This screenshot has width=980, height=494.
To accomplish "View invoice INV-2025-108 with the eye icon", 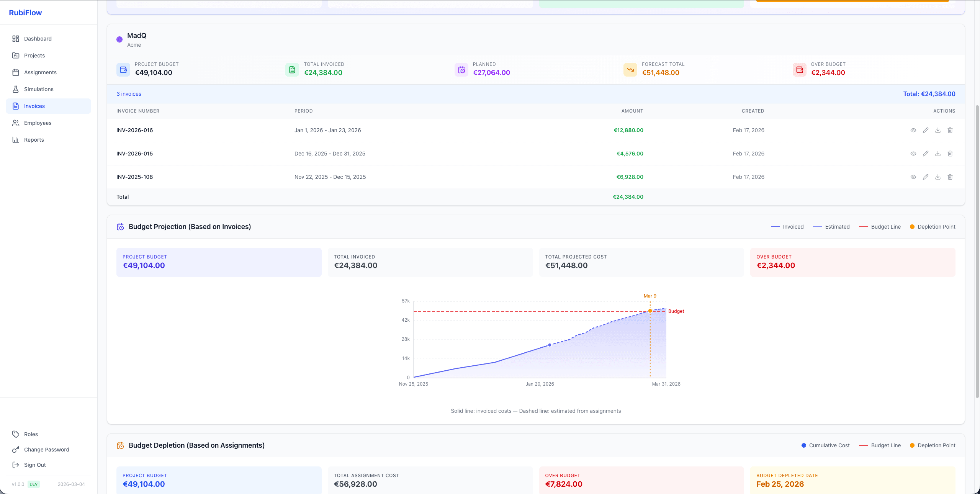I will click(913, 177).
